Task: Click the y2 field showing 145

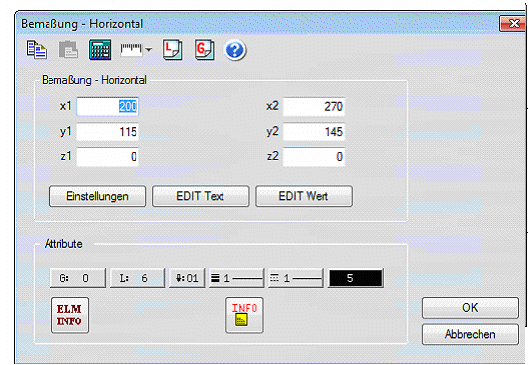Action: pos(314,132)
